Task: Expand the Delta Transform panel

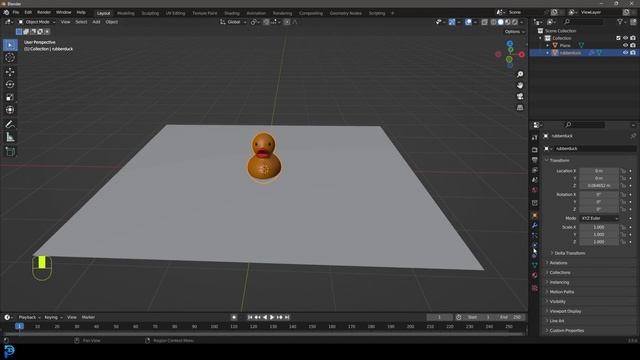Action: click(569, 253)
